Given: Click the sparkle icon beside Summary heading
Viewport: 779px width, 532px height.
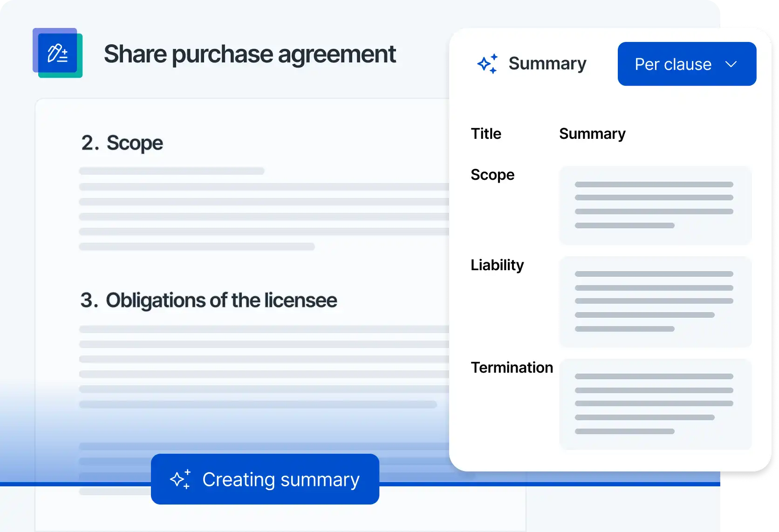Looking at the screenshot, I should click(x=487, y=64).
